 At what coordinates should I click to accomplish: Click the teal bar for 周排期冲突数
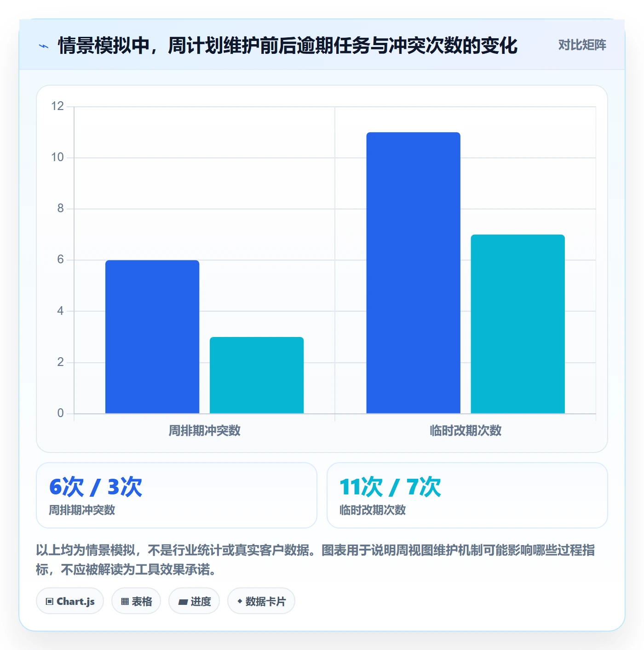click(x=257, y=375)
